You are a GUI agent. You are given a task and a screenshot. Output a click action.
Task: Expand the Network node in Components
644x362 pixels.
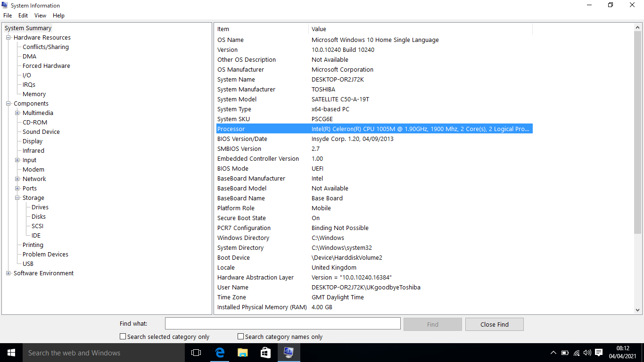[x=17, y=179]
